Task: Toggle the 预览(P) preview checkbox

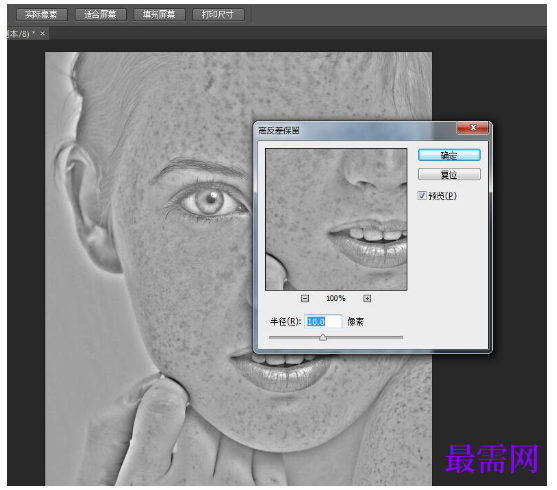Action: [x=422, y=195]
